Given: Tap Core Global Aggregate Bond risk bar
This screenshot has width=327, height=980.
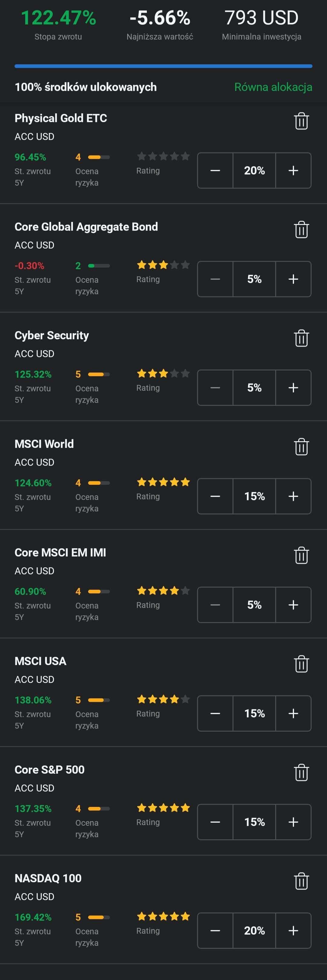Looking at the screenshot, I should click(99, 266).
